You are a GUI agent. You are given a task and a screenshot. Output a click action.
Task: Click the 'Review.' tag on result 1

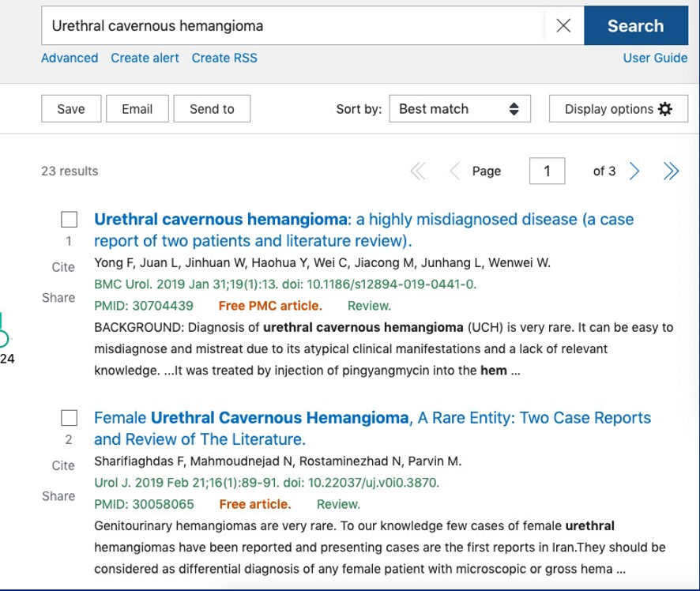[369, 306]
